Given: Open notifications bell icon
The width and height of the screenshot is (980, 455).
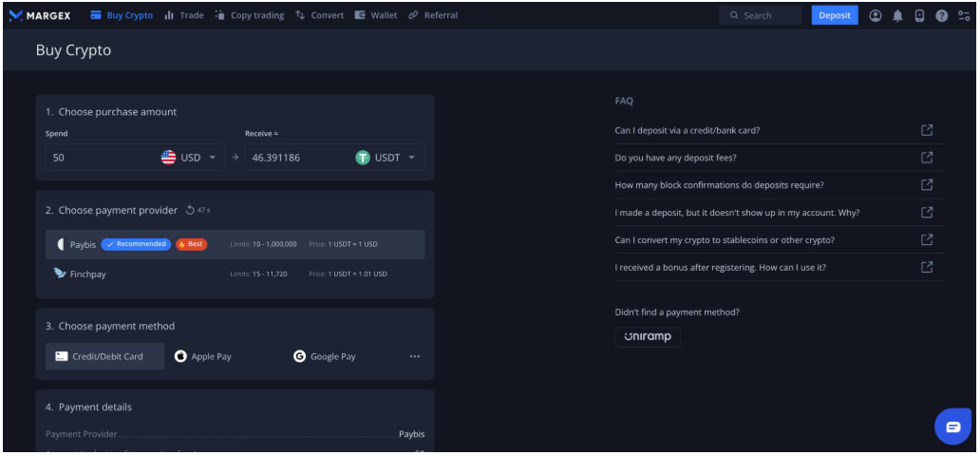Looking at the screenshot, I should [897, 15].
